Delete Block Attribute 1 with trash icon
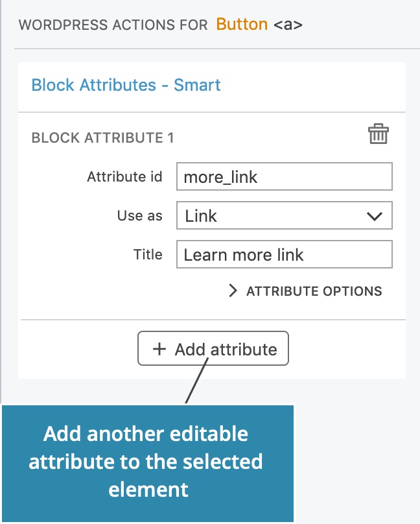The height and width of the screenshot is (524, 420). (x=379, y=135)
